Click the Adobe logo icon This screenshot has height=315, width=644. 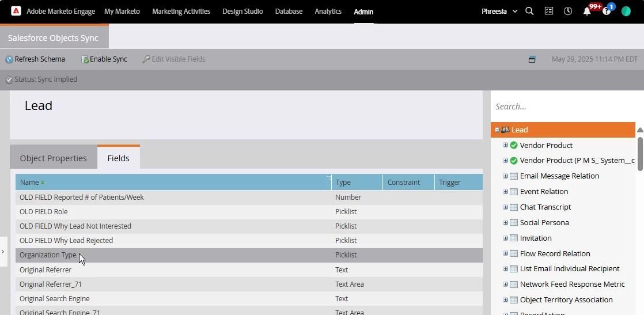(16, 11)
